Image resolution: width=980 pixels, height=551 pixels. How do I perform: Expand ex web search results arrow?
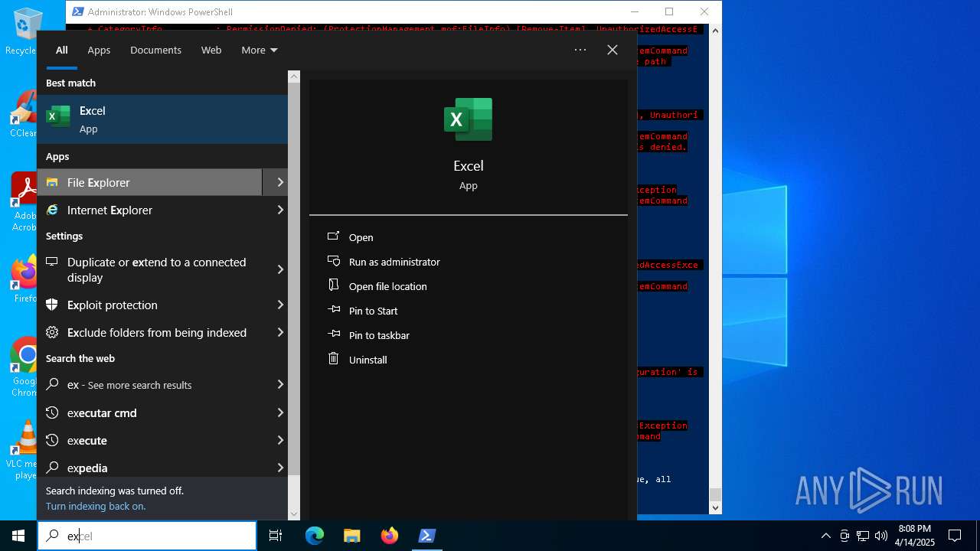coord(279,385)
